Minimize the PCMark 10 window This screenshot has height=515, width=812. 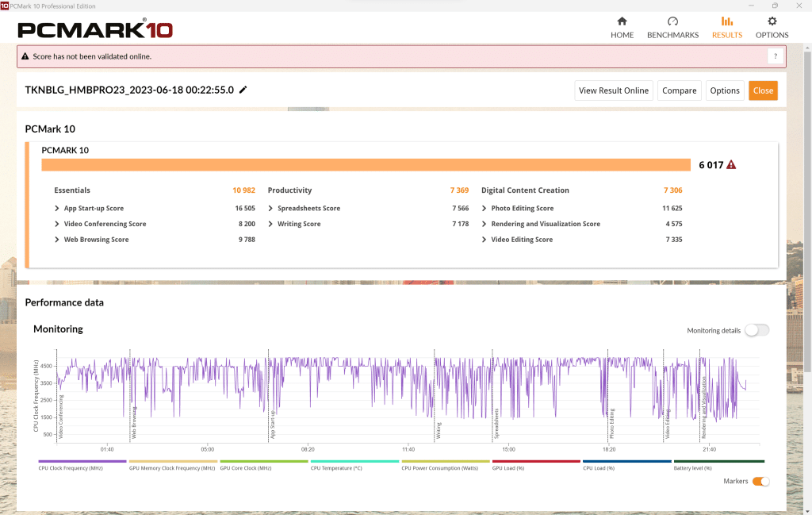point(752,6)
